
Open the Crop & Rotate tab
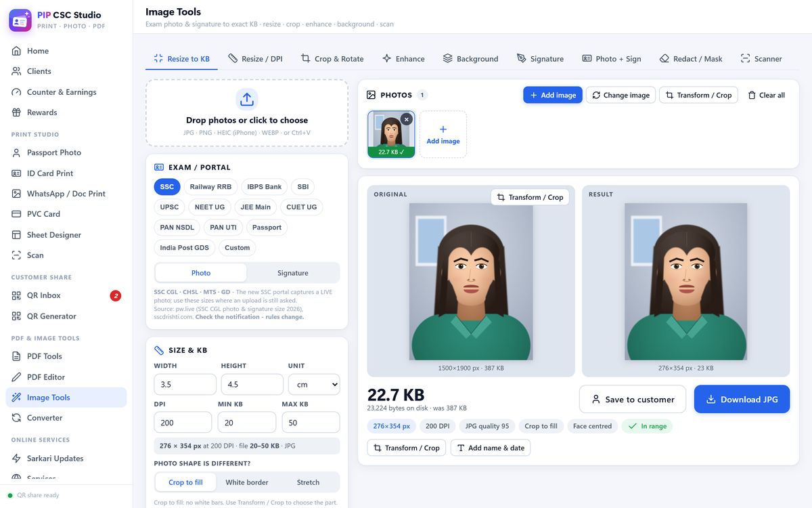pos(332,59)
